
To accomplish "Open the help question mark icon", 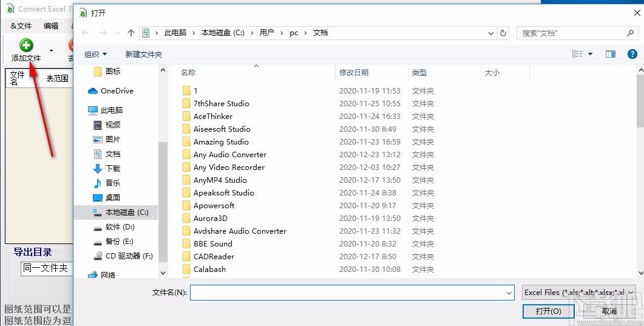I will click(x=632, y=54).
